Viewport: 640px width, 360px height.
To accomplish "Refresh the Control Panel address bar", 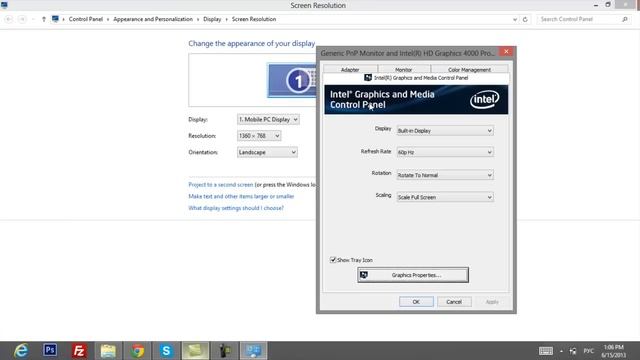I will (525, 19).
